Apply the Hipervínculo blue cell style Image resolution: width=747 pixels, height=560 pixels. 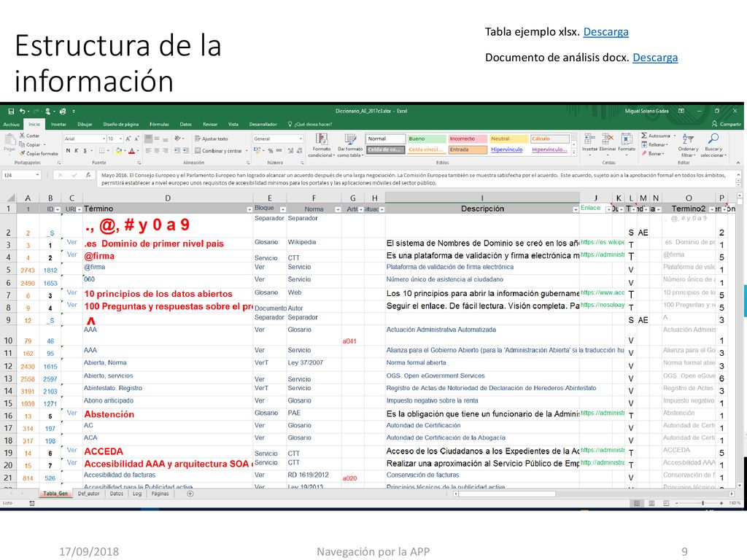coord(507,149)
